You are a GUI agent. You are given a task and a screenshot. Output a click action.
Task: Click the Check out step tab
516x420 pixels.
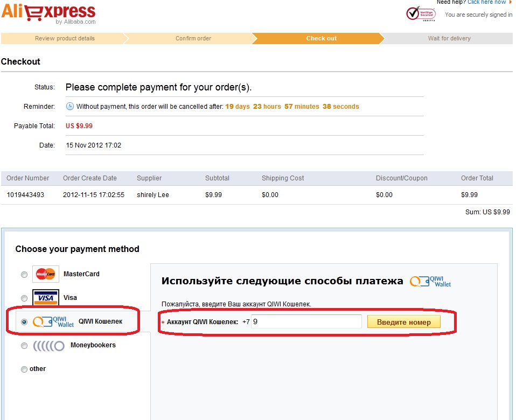(321, 38)
